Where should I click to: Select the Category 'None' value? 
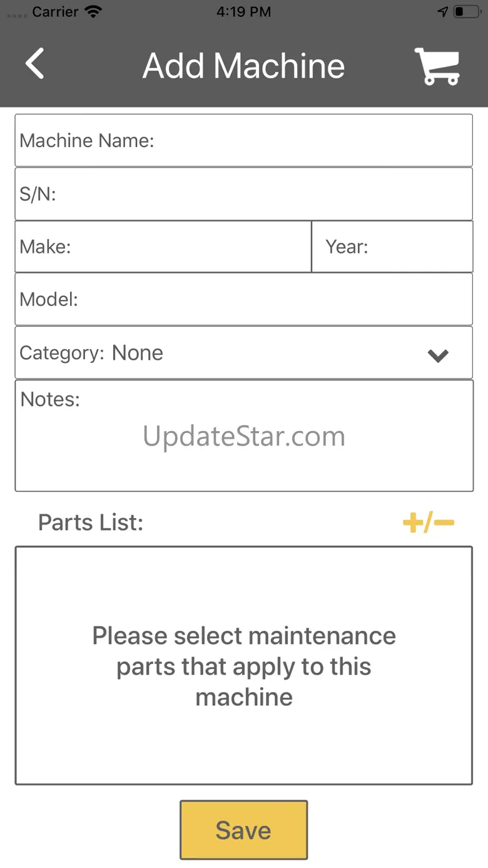pyautogui.click(x=138, y=353)
